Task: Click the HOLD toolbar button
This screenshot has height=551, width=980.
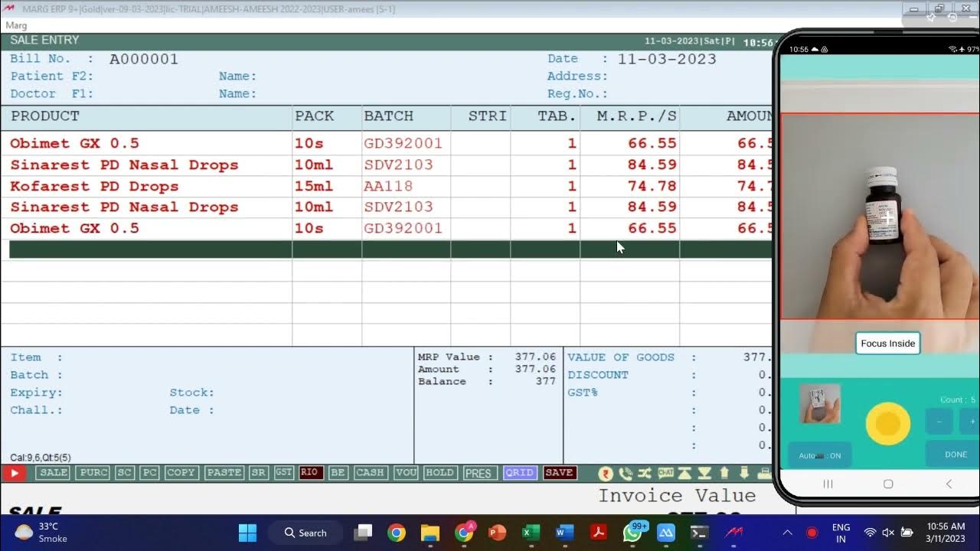Action: 439,473
